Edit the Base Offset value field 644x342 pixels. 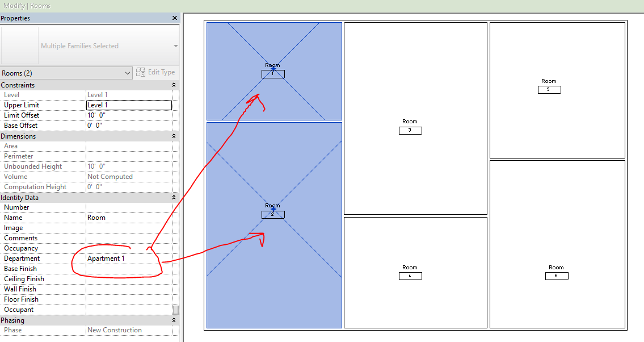click(128, 125)
